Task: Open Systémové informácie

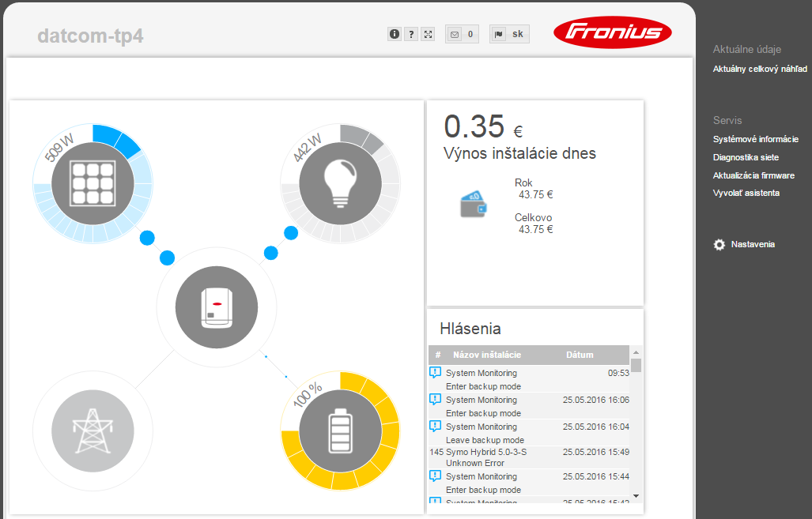Action: point(756,139)
